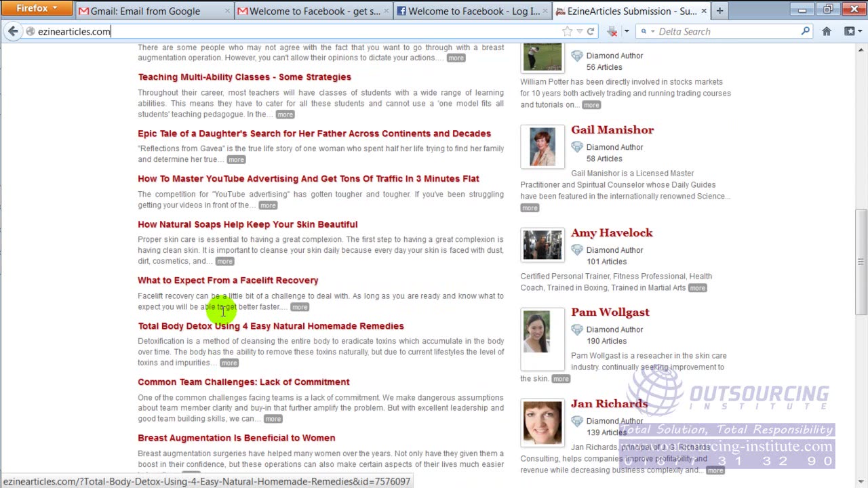The height and width of the screenshot is (488, 868).
Task: Click diamond badge icon beside 56 Articles author
Action: [x=577, y=56]
